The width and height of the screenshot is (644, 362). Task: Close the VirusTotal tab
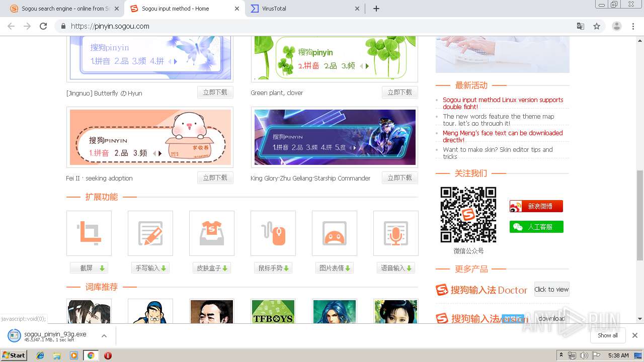(x=357, y=9)
